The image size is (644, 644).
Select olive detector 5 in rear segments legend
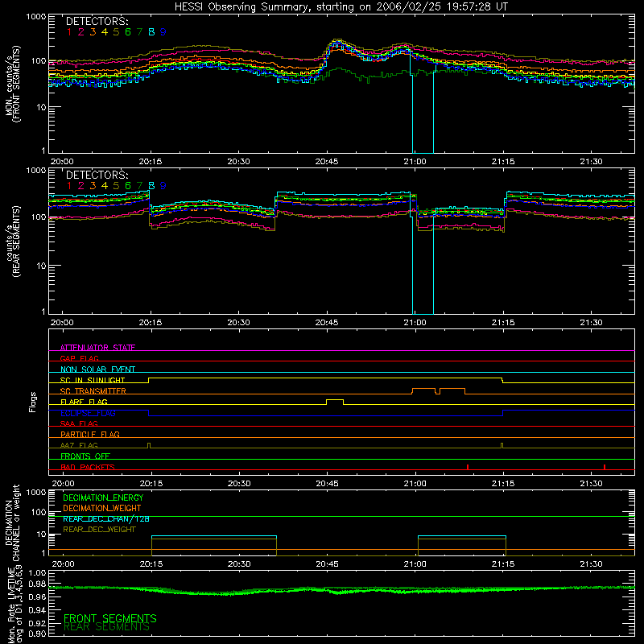pos(116,186)
